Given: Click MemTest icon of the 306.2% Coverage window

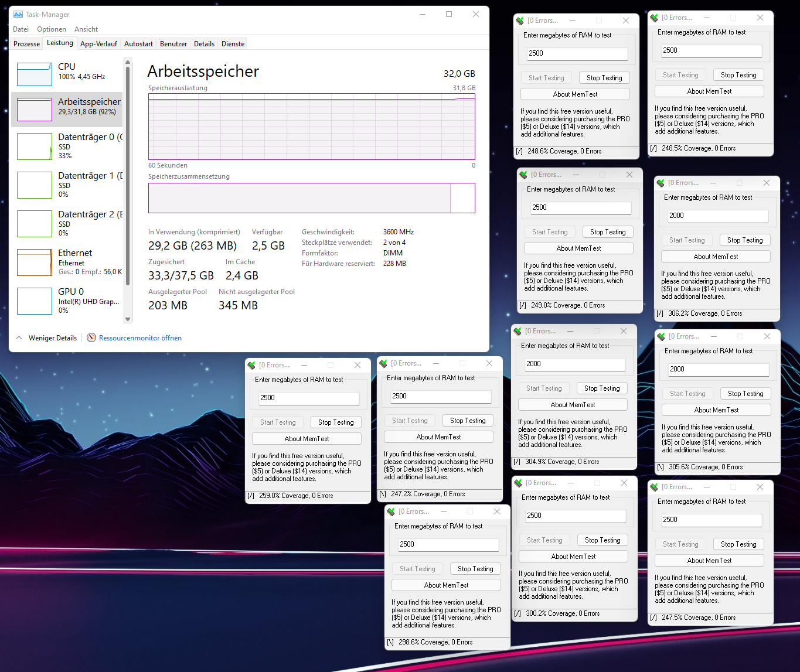Looking at the screenshot, I should [x=660, y=183].
